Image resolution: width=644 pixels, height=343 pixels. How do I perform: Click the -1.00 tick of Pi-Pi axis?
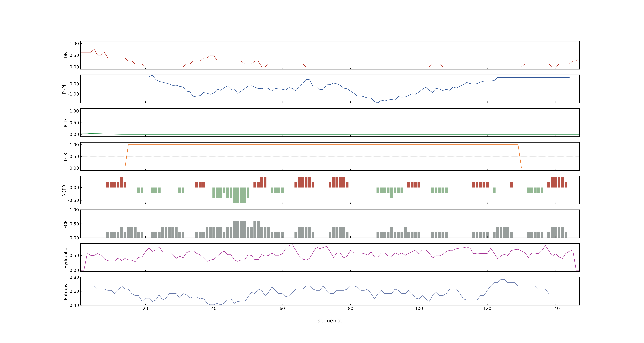(x=73, y=94)
